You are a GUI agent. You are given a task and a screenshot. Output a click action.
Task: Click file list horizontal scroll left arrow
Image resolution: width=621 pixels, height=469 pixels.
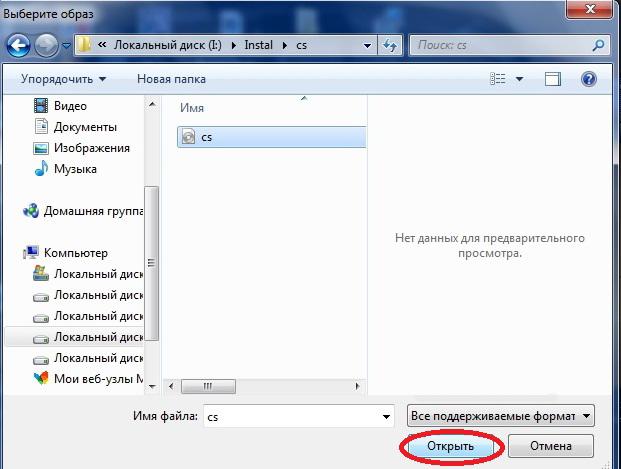click(x=171, y=386)
